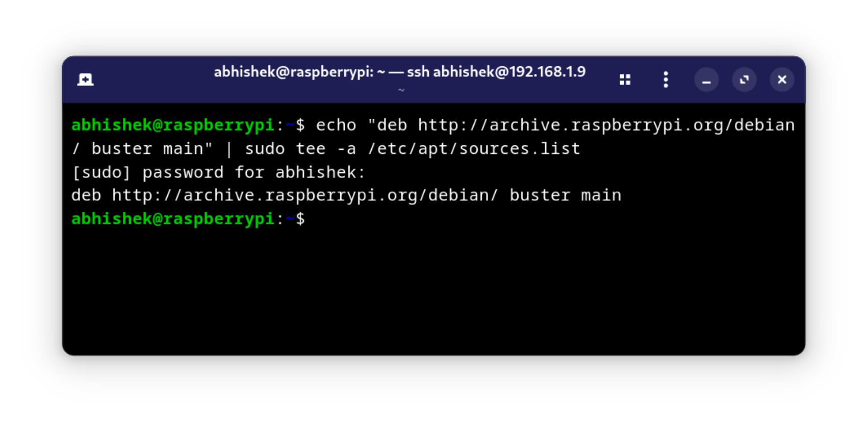Click the -a flag in the tee command

click(346, 149)
